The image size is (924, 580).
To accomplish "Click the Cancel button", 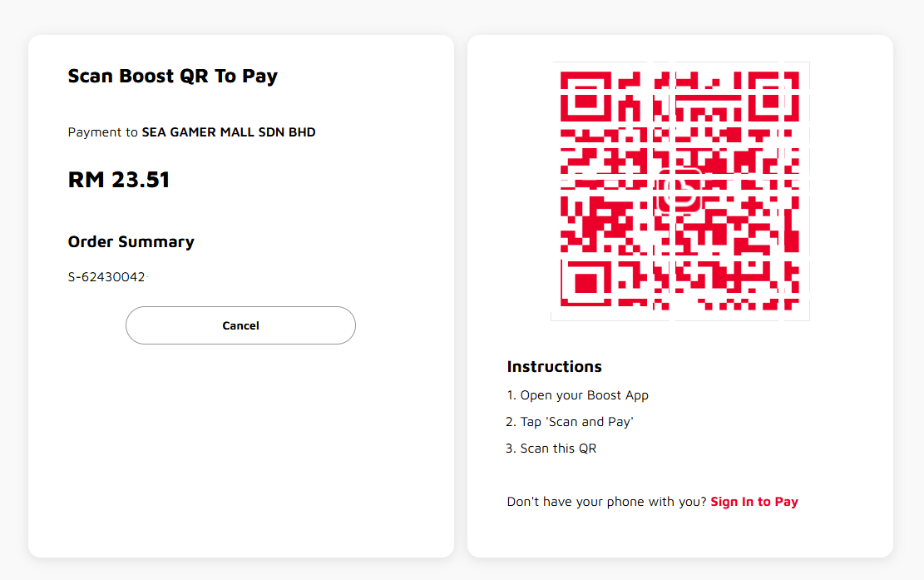I will click(240, 325).
